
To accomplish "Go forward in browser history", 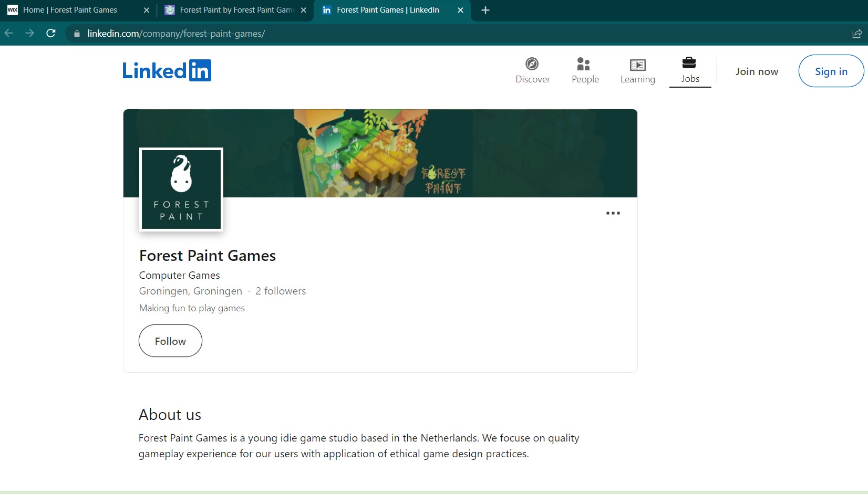I will click(x=29, y=34).
